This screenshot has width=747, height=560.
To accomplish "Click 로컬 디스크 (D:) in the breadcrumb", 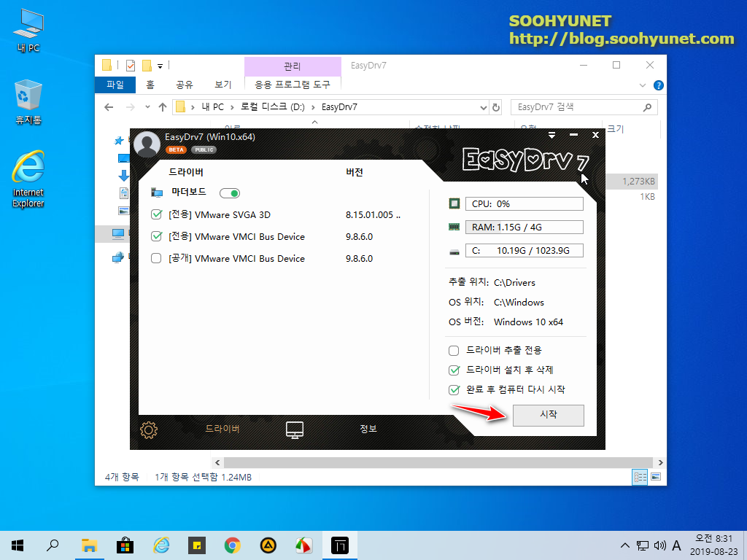I will click(273, 107).
